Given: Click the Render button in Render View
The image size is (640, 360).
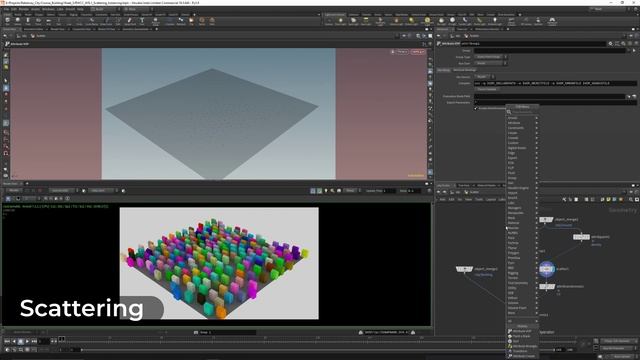Looking at the screenshot, I should tap(13, 191).
